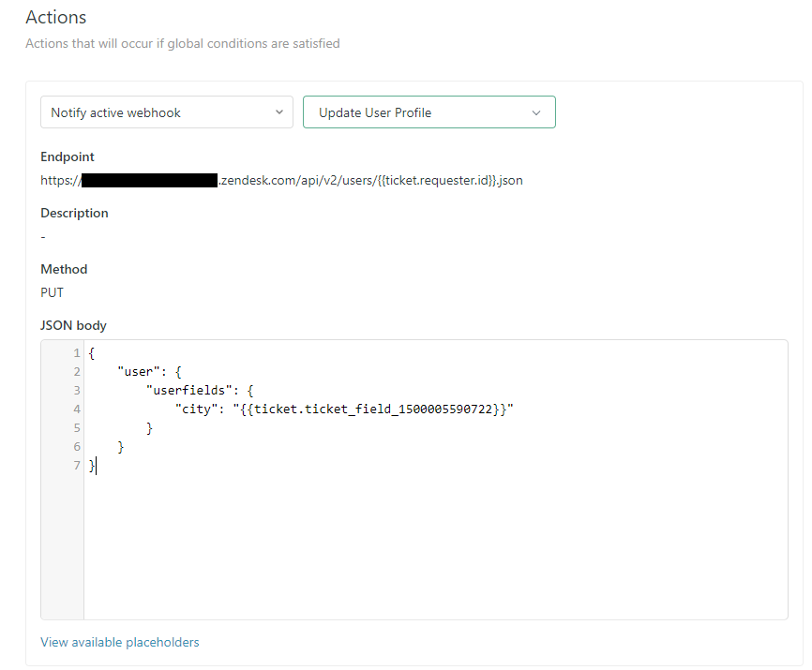Viewport: 812px width, 670px height.
Task: Click the ticket_field_1500005590722 placeholder value
Action: (x=373, y=409)
